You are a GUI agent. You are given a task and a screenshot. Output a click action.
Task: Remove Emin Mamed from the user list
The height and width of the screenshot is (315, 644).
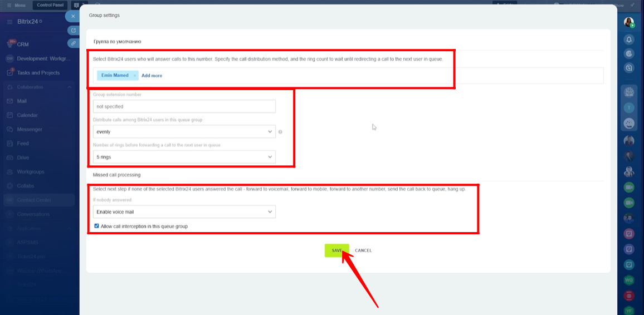click(134, 76)
